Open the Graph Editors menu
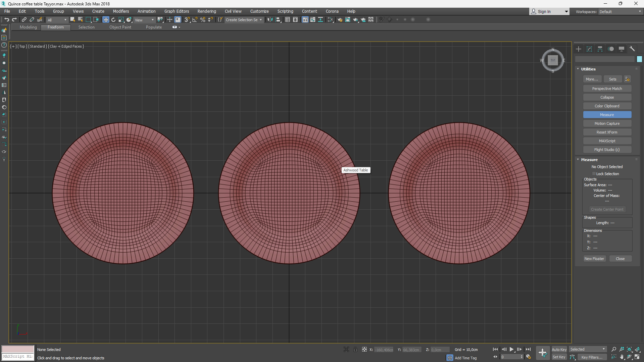This screenshot has width=644, height=362. [177, 11]
